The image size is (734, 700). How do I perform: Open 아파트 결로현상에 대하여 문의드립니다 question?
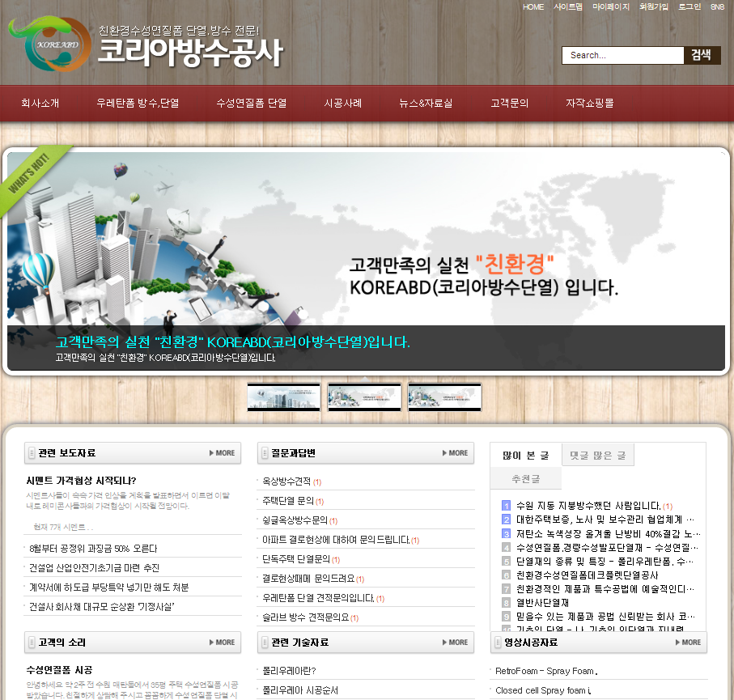point(336,540)
